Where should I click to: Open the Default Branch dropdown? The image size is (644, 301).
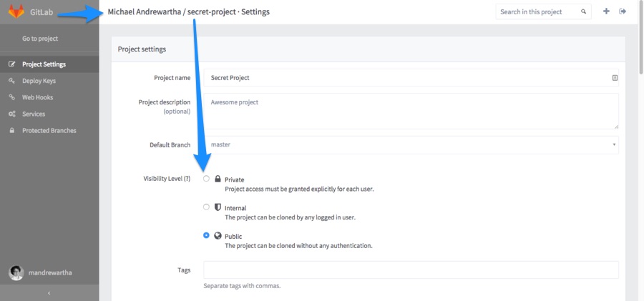411,145
